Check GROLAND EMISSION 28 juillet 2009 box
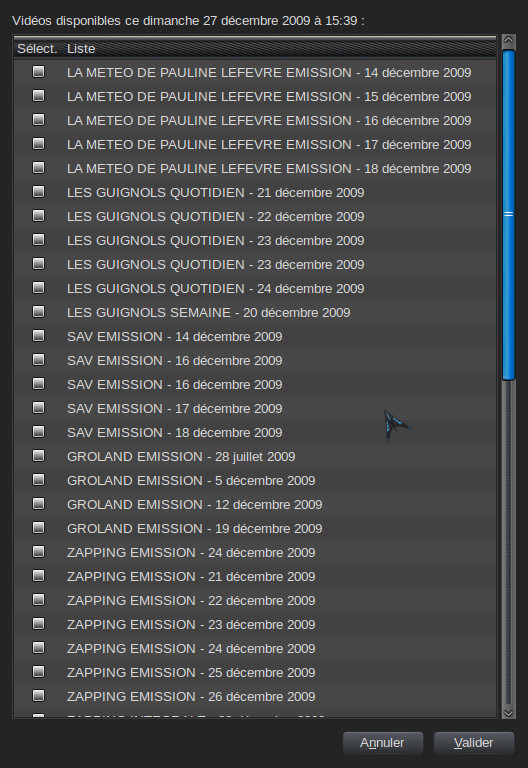 [x=38, y=456]
